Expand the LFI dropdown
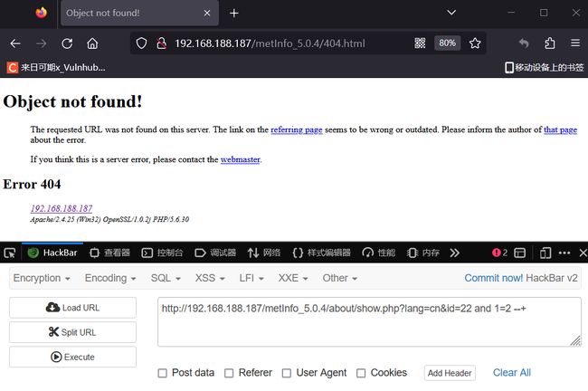The height and width of the screenshot is (391, 588). pos(251,278)
